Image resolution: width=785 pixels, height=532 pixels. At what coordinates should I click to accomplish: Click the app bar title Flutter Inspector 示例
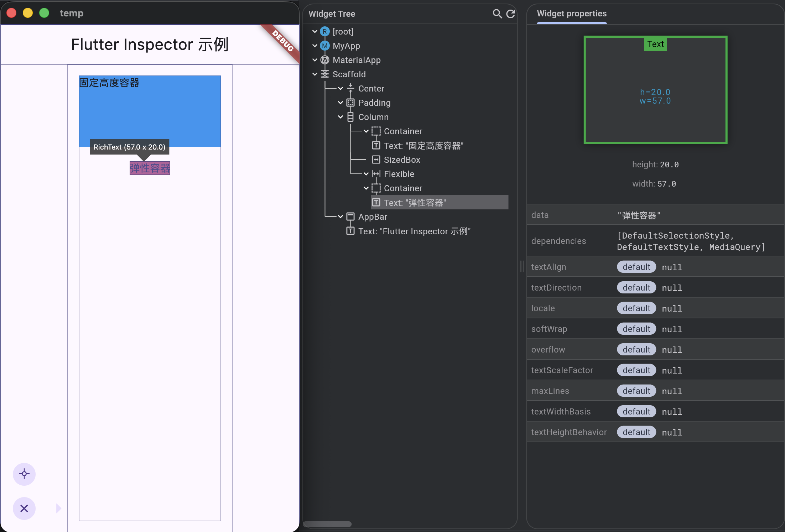click(150, 45)
